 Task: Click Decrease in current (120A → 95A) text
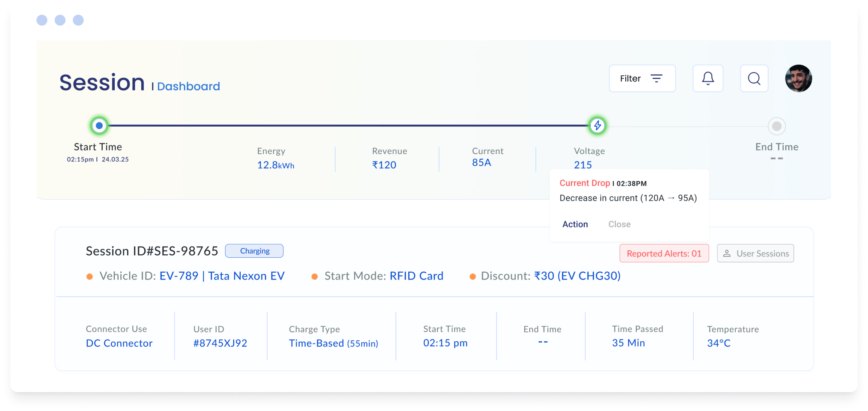click(628, 198)
